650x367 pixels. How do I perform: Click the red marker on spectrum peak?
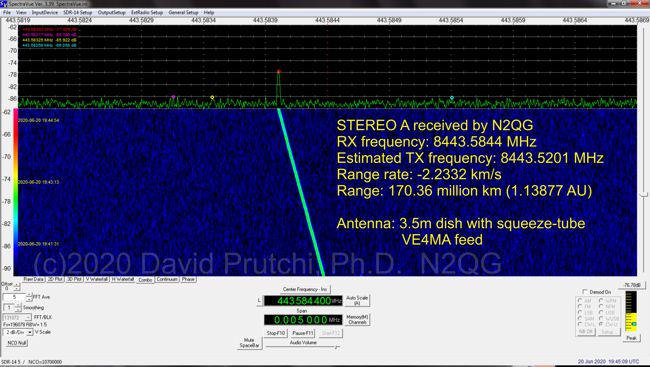point(279,72)
